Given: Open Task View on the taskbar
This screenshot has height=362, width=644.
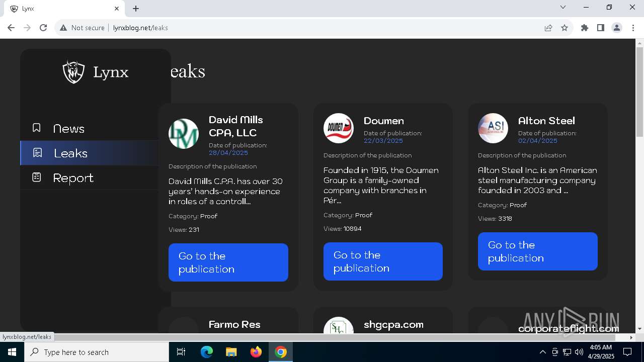Looking at the screenshot, I should click(181, 352).
